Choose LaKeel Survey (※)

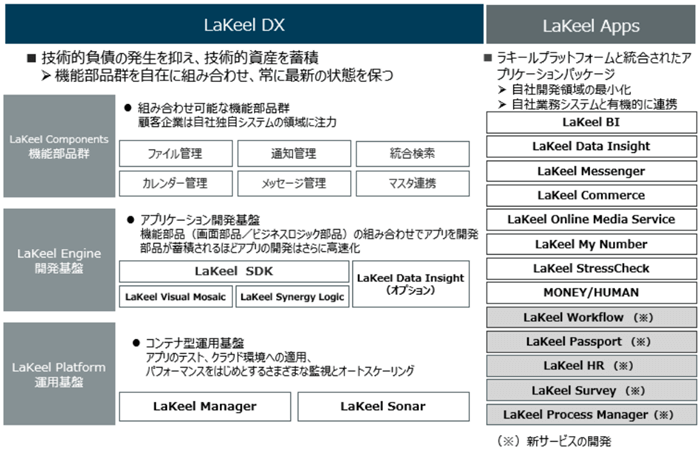coord(591,391)
